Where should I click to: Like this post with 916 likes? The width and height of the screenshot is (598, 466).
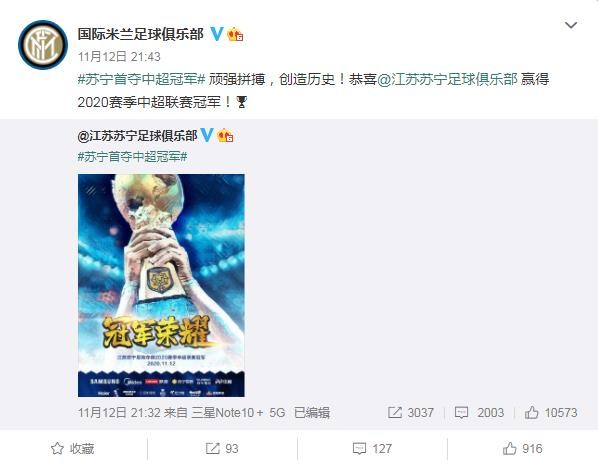click(522, 448)
